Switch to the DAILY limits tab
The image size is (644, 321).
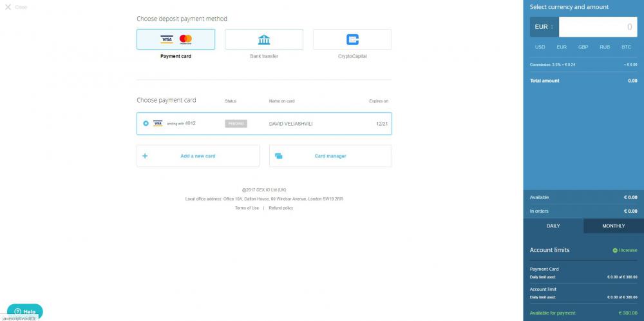pos(553,226)
